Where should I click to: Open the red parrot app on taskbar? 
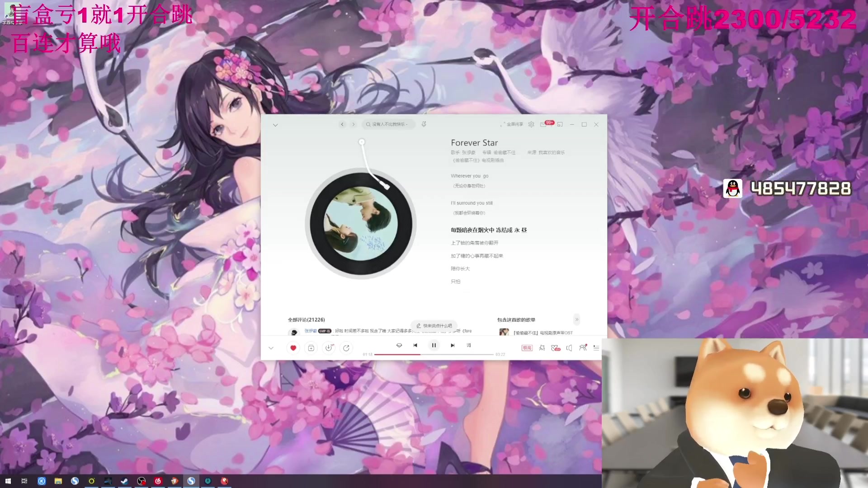pyautogui.click(x=224, y=481)
